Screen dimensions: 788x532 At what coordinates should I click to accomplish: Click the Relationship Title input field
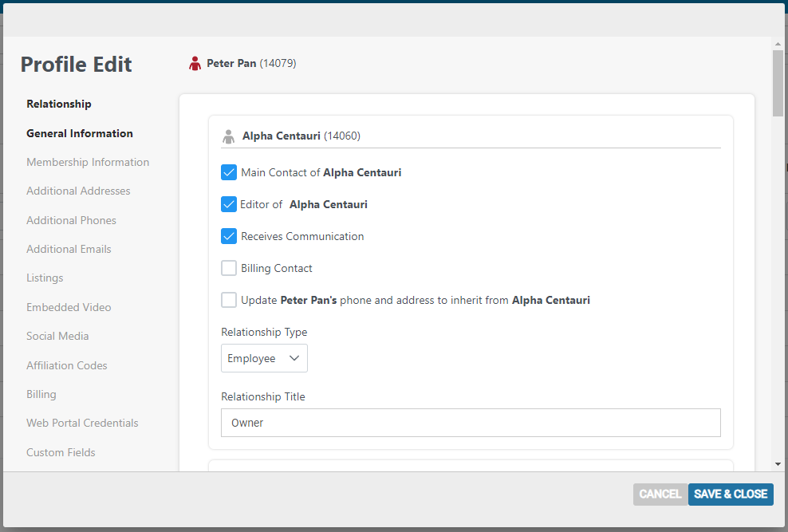471,423
